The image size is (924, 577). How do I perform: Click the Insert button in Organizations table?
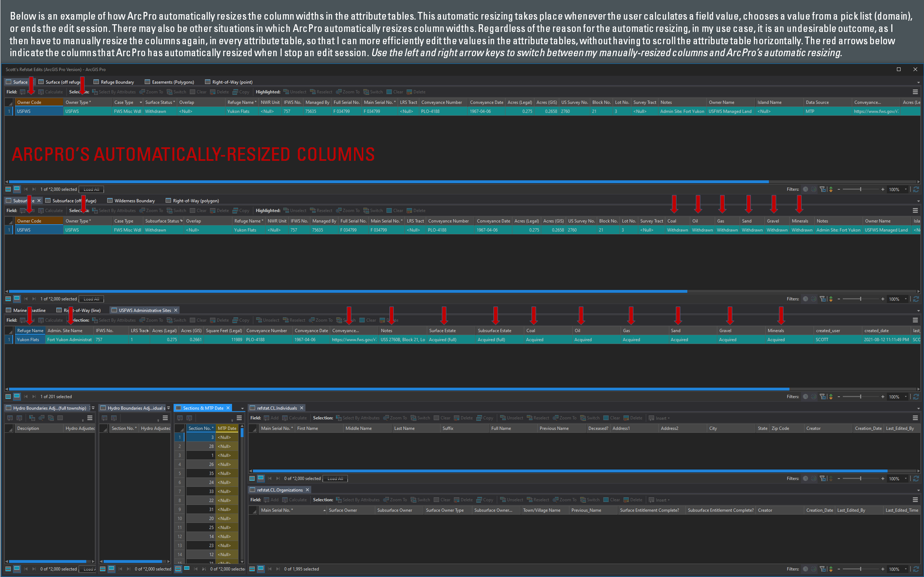[x=660, y=500]
